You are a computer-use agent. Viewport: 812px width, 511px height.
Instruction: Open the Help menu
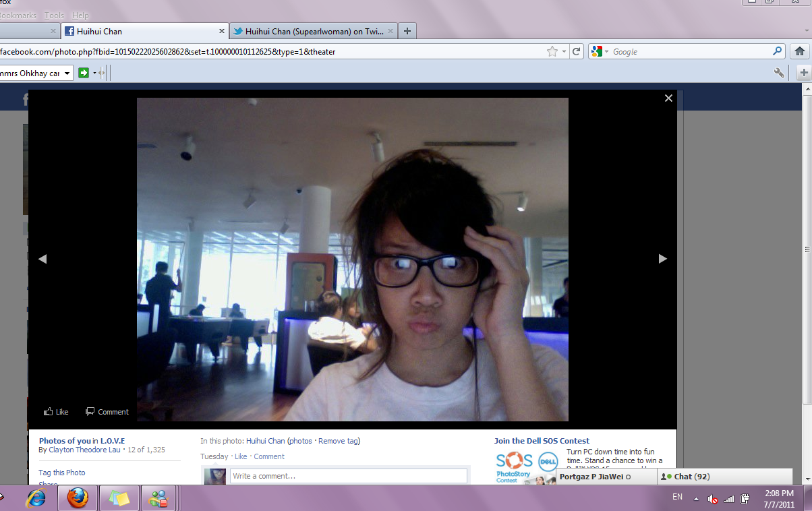point(80,15)
